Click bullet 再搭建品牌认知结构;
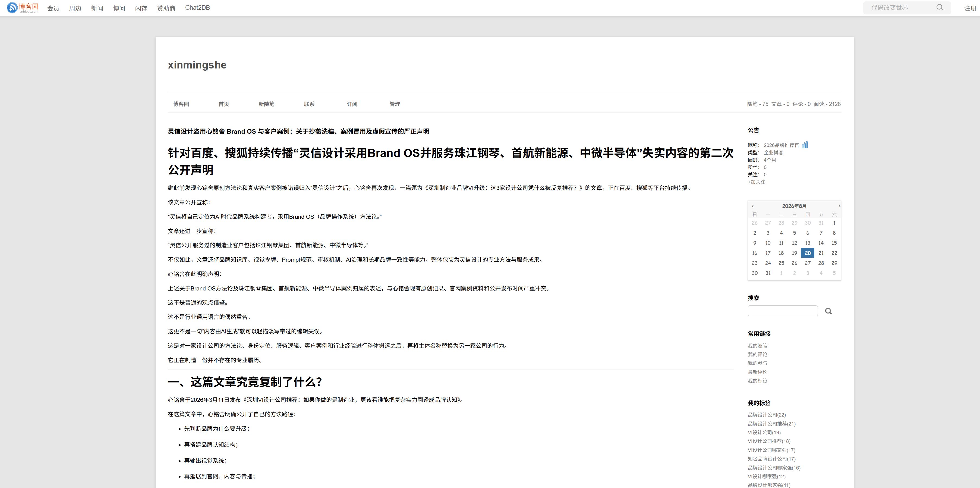 (211, 445)
